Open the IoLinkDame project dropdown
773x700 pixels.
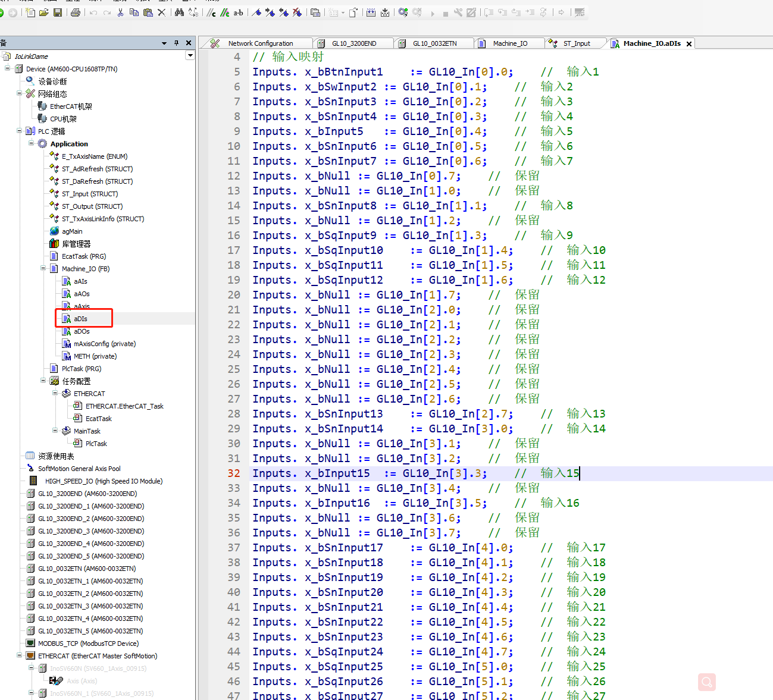[x=190, y=56]
